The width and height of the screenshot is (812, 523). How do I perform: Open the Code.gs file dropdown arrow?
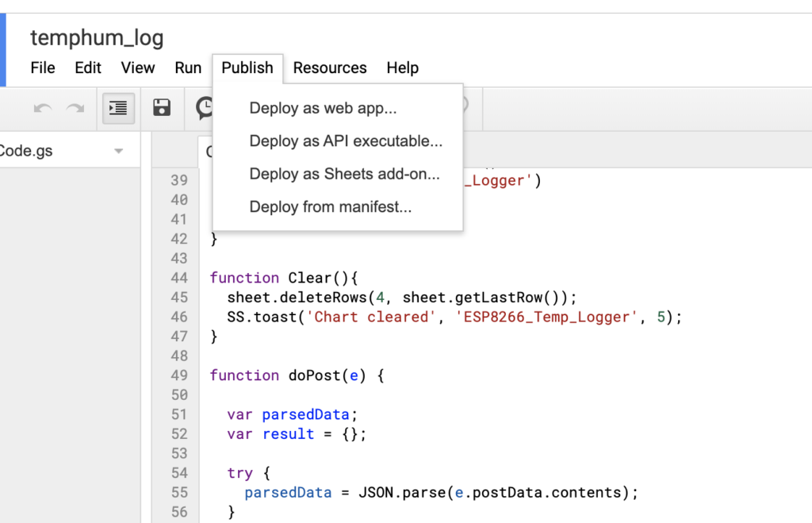[119, 150]
